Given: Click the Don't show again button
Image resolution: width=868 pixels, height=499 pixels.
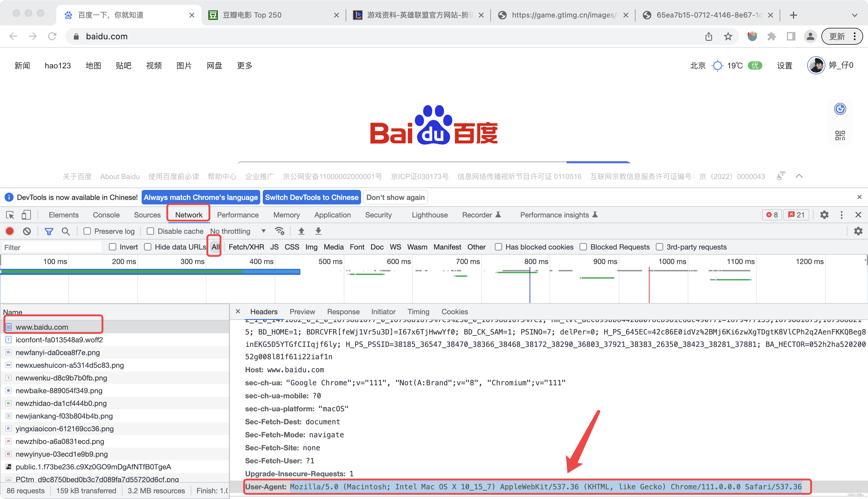Looking at the screenshot, I should pos(395,197).
